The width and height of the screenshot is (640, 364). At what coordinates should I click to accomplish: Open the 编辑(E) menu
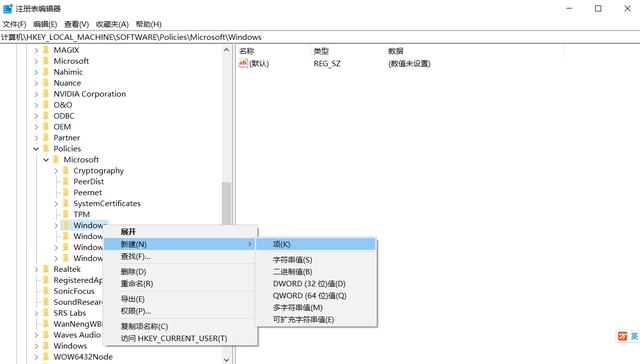pyautogui.click(x=45, y=24)
